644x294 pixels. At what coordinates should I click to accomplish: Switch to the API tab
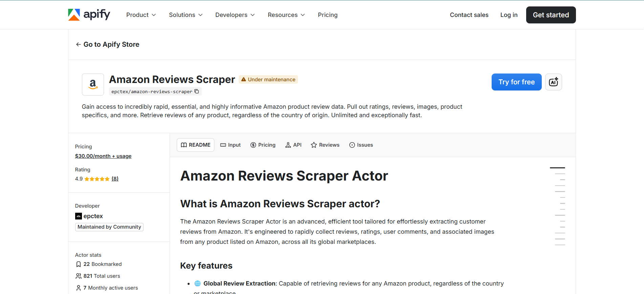click(x=293, y=145)
